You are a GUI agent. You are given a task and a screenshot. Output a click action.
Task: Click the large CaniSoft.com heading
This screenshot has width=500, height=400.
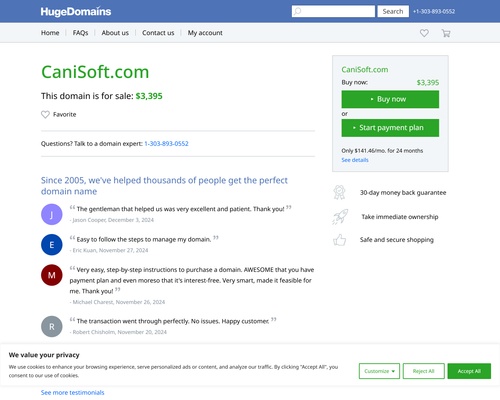pyautogui.click(x=95, y=72)
